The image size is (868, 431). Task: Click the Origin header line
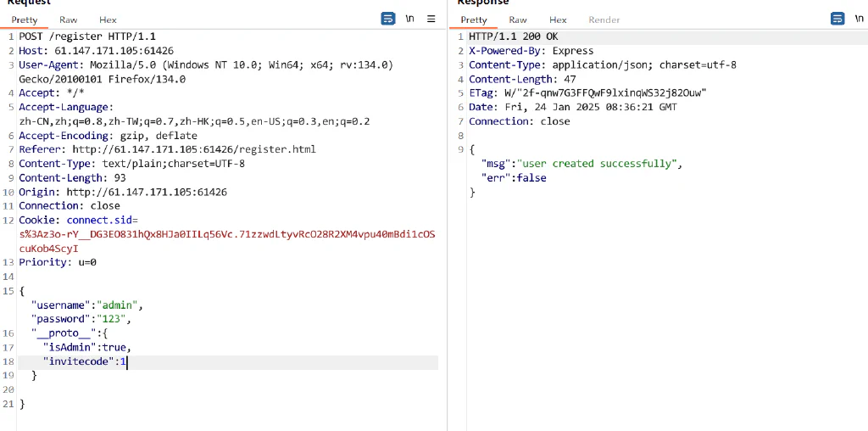123,193
